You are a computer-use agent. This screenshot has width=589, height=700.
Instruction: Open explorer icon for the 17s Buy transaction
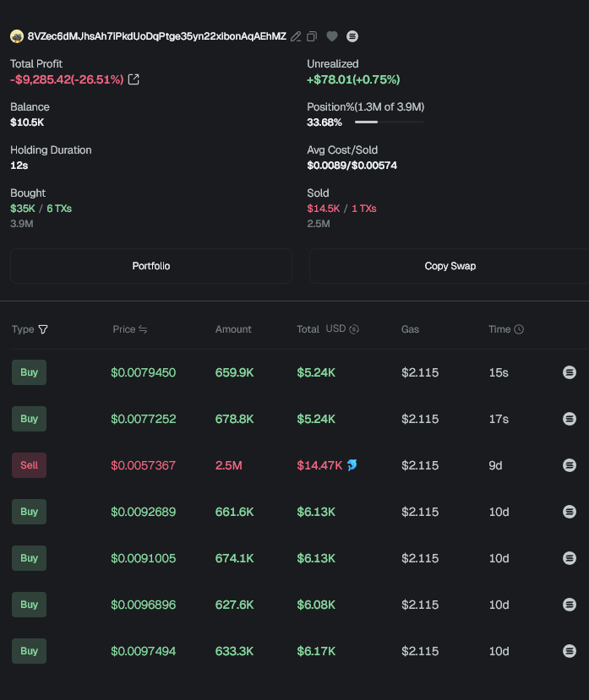[x=570, y=419]
